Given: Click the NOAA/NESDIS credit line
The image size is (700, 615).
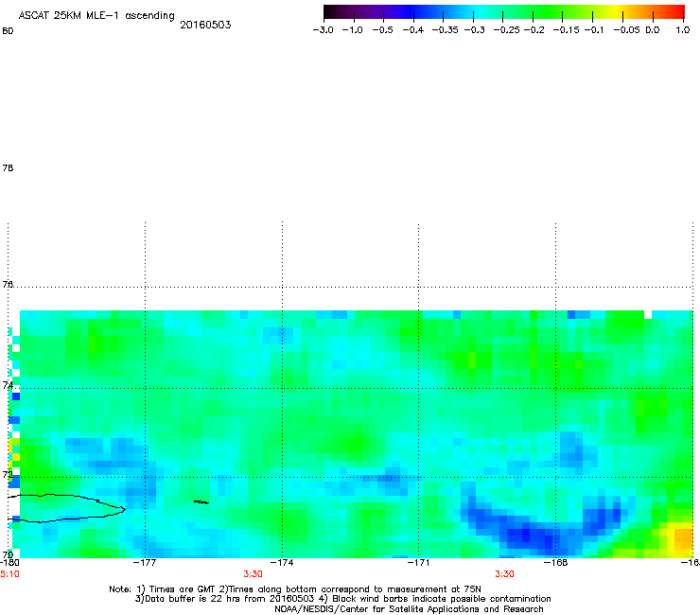Looking at the screenshot, I should [409, 609].
